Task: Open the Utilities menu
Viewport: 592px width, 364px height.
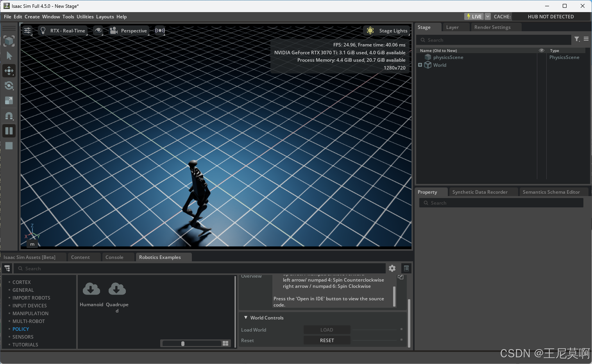Action: click(85, 17)
